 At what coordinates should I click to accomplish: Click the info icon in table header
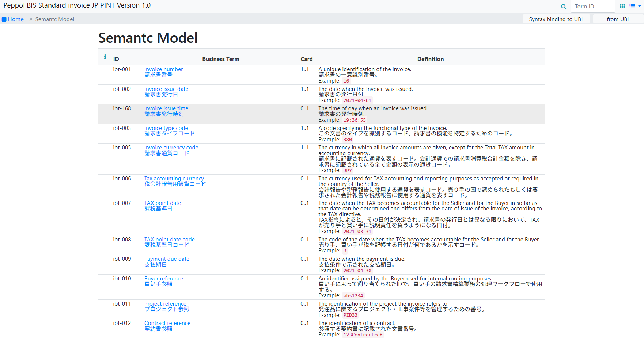[105, 57]
